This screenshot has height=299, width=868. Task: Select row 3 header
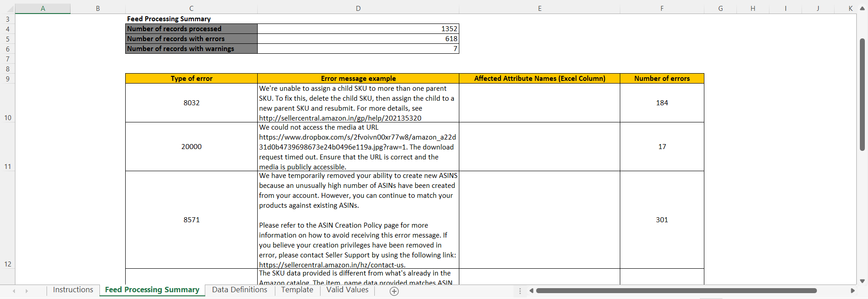pos(8,19)
